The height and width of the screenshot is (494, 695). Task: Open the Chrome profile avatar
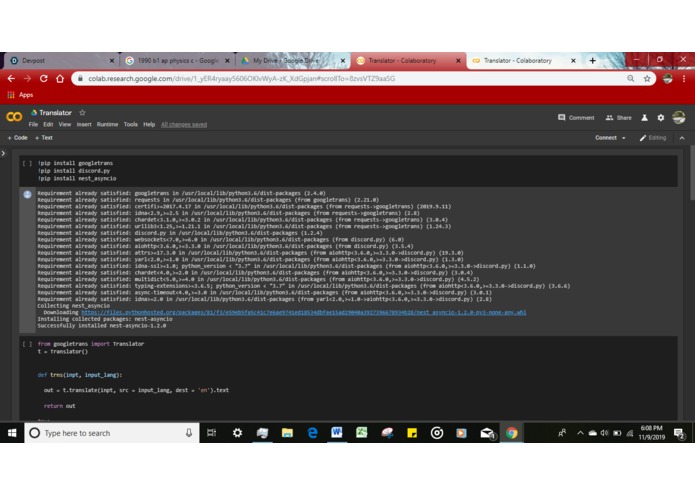(x=668, y=79)
